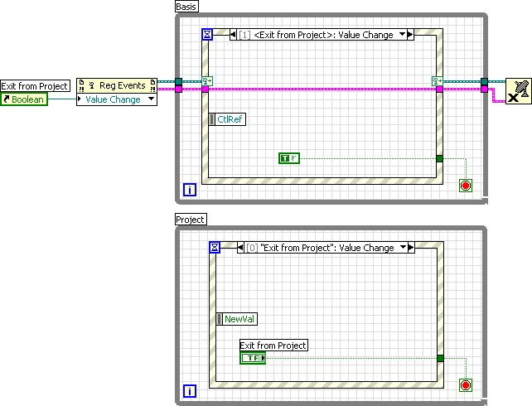
Task: Click the Basis loop stop terminal
Action: tap(466, 186)
